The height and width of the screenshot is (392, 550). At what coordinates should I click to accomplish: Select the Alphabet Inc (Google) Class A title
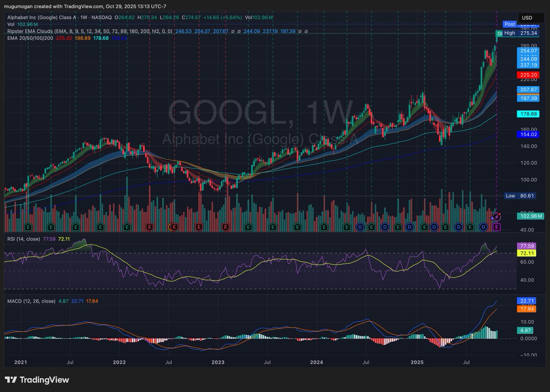(x=41, y=17)
